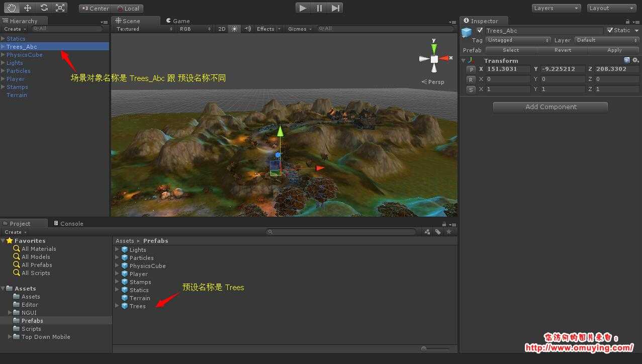Select the Hand tool
642x364 pixels.
[x=12, y=8]
